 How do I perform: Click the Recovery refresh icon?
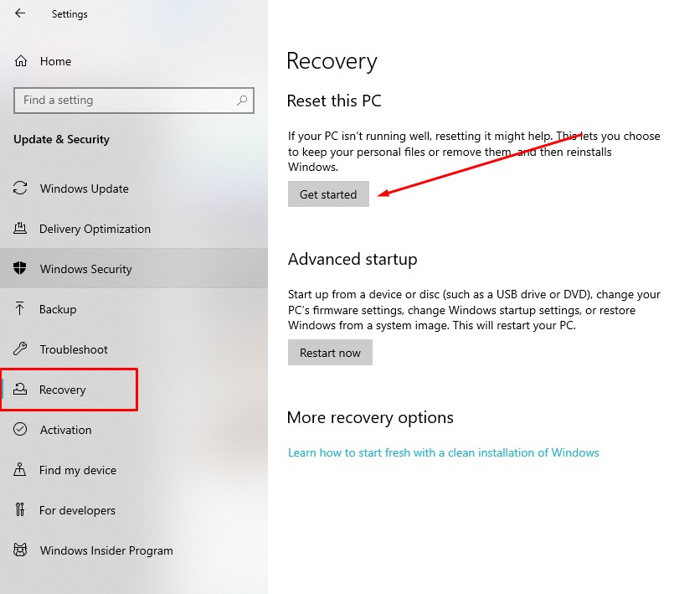click(20, 390)
